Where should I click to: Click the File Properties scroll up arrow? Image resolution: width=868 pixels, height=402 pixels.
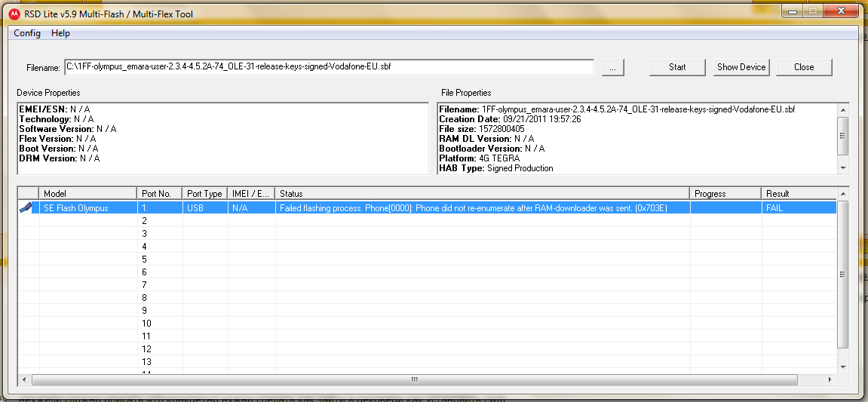click(842, 109)
